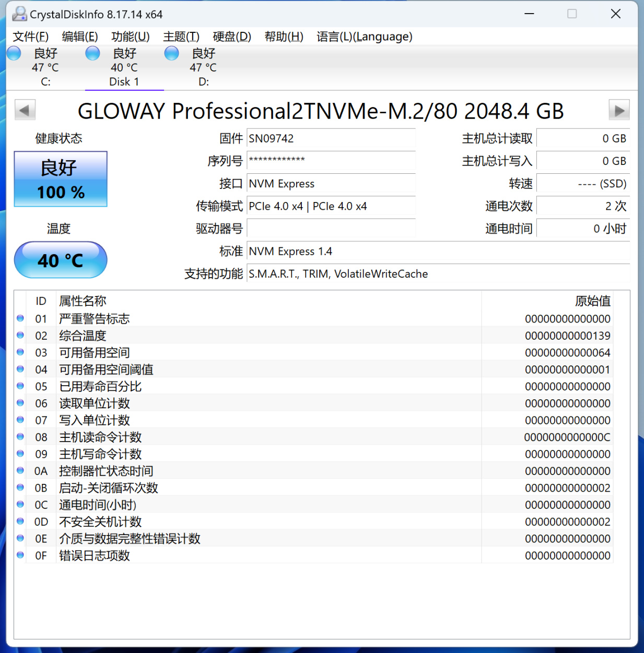Go to the next disk with right arrow
This screenshot has width=644, height=653.
pos(619,110)
